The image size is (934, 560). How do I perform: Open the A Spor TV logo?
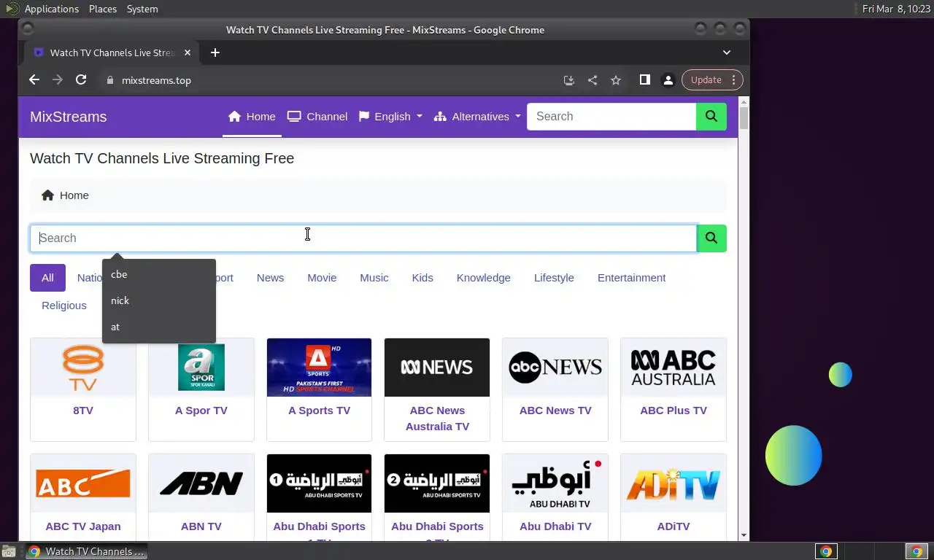(x=201, y=367)
